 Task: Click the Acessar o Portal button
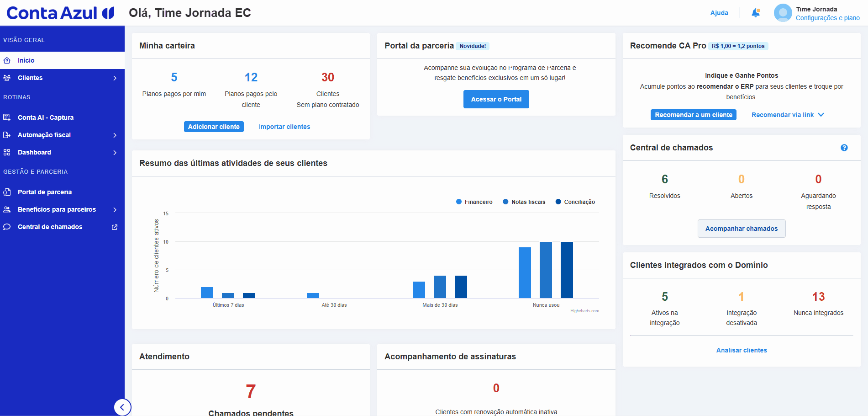[496, 99]
